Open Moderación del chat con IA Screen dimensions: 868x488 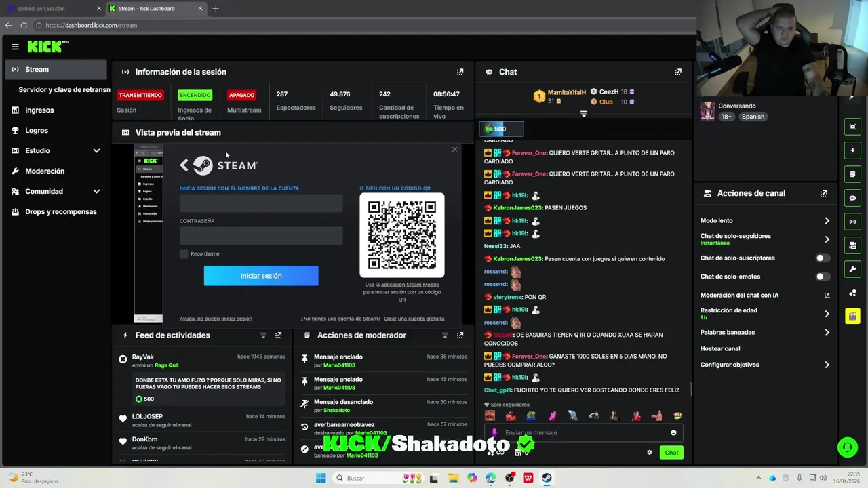764,296
